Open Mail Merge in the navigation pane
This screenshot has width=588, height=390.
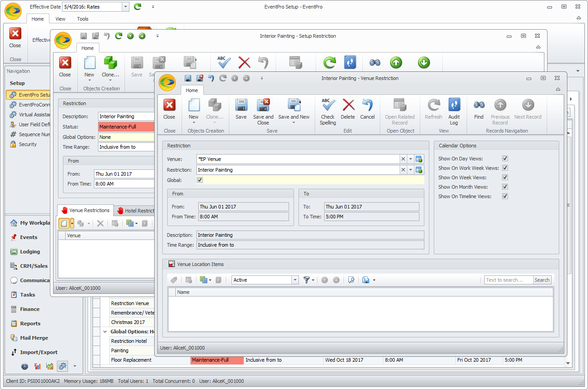34,338
